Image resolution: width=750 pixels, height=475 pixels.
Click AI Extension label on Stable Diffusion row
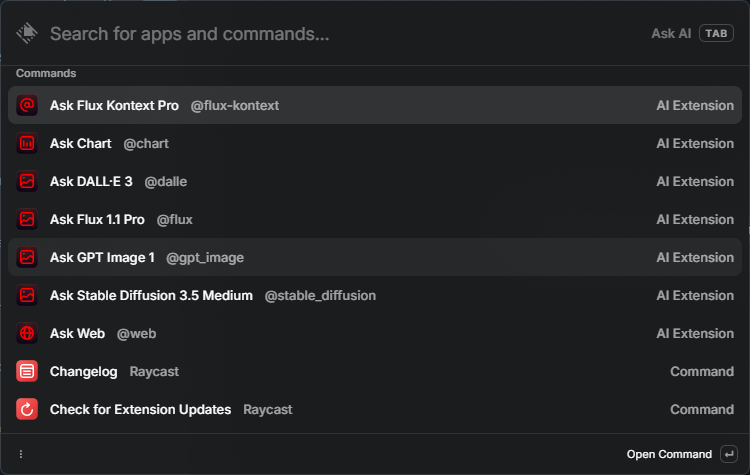[x=695, y=295]
